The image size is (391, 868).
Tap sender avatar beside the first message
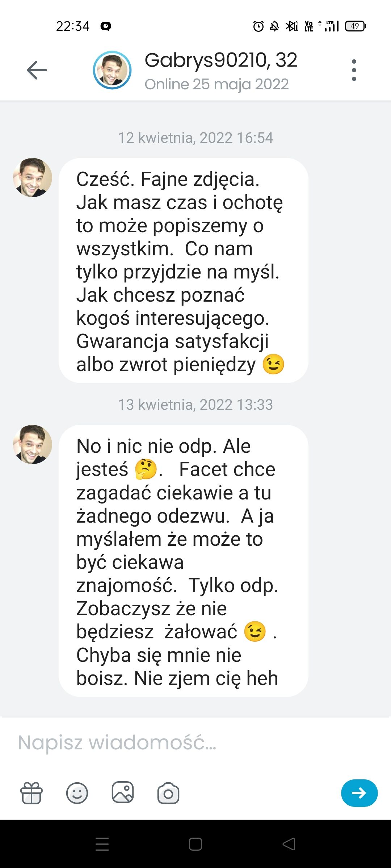pyautogui.click(x=33, y=178)
